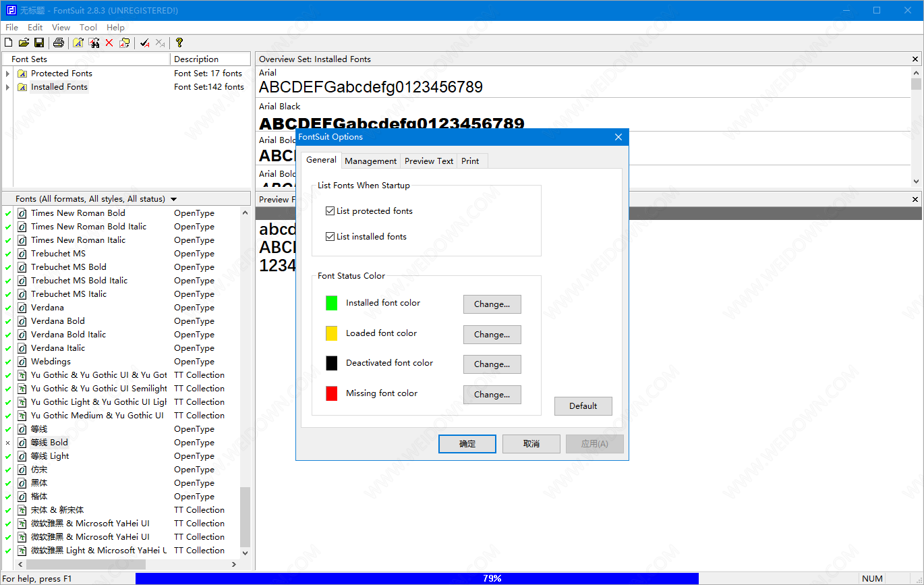The height and width of the screenshot is (585, 924).
Task: Click the blue 79% progress bar
Action: pos(417,578)
